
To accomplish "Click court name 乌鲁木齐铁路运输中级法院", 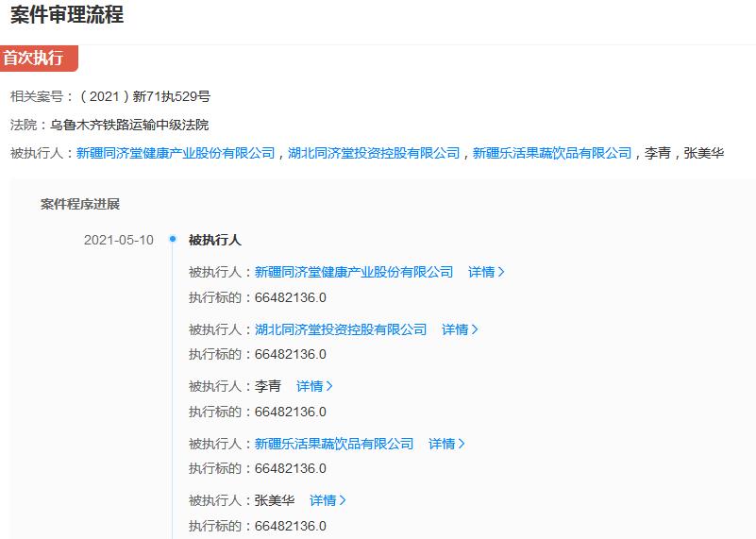I will click(x=129, y=125).
